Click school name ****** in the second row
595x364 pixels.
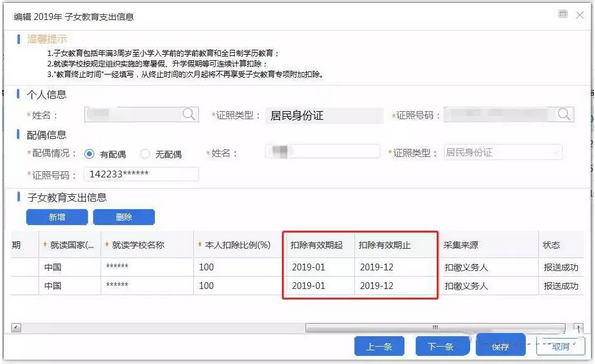coord(117,285)
